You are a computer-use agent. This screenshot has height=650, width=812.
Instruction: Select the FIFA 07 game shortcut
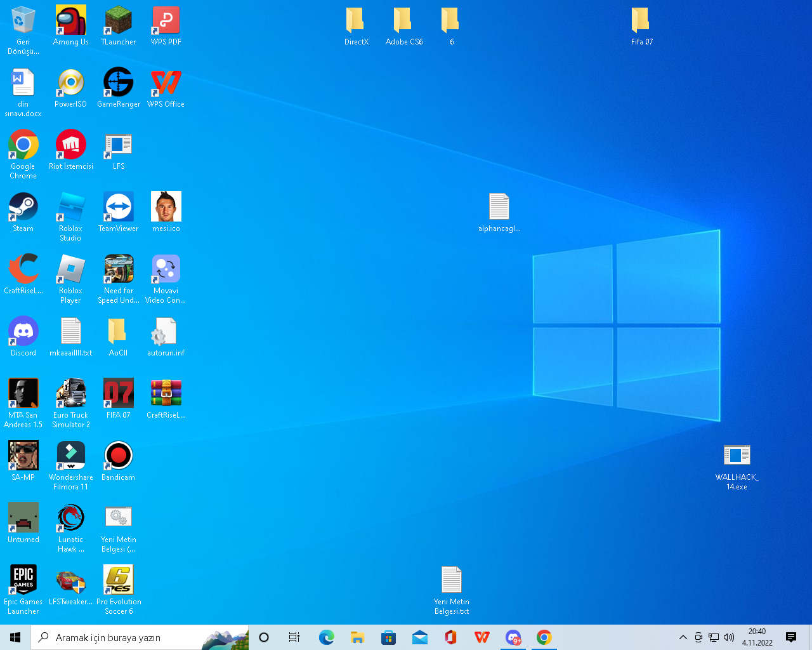119,394
